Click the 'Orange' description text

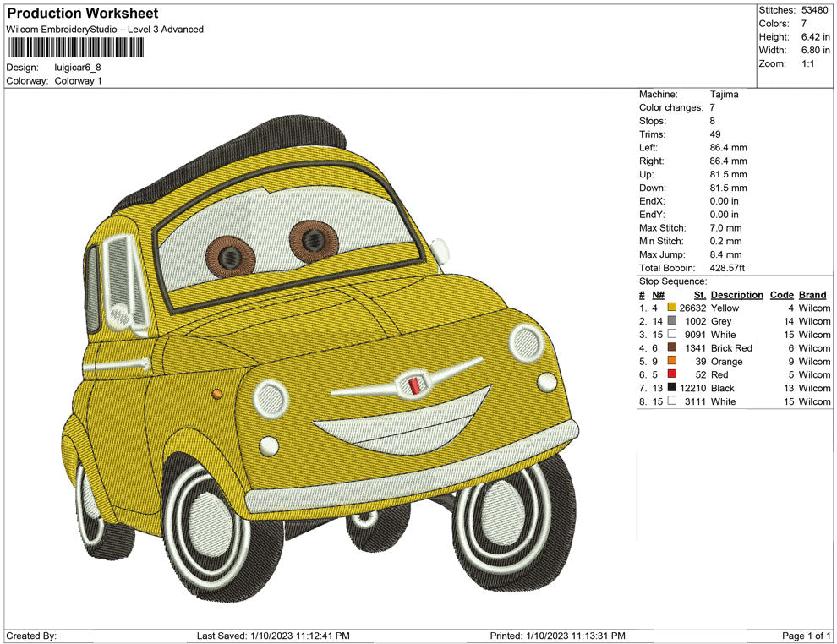pyautogui.click(x=726, y=361)
